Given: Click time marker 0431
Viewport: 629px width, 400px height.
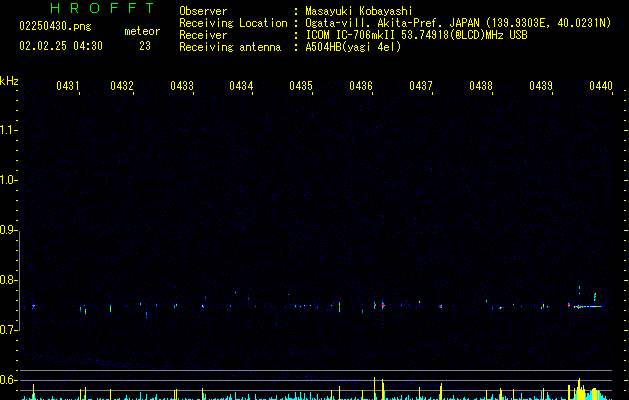Looking at the screenshot, I should point(68,85).
